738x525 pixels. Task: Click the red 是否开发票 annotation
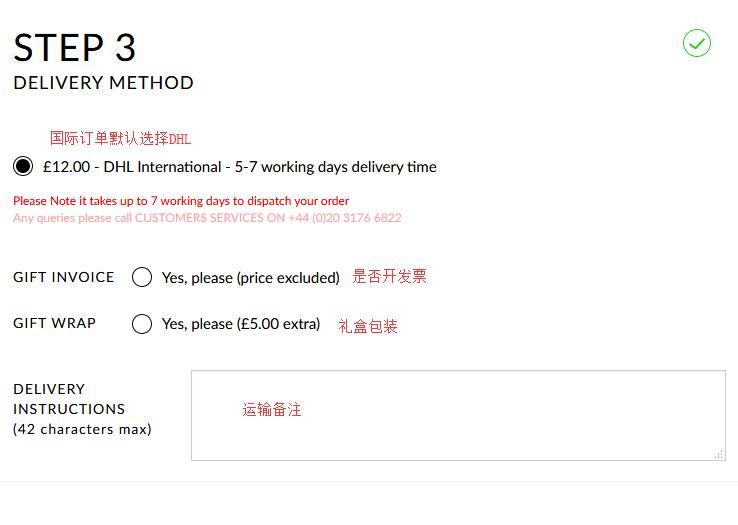click(389, 277)
